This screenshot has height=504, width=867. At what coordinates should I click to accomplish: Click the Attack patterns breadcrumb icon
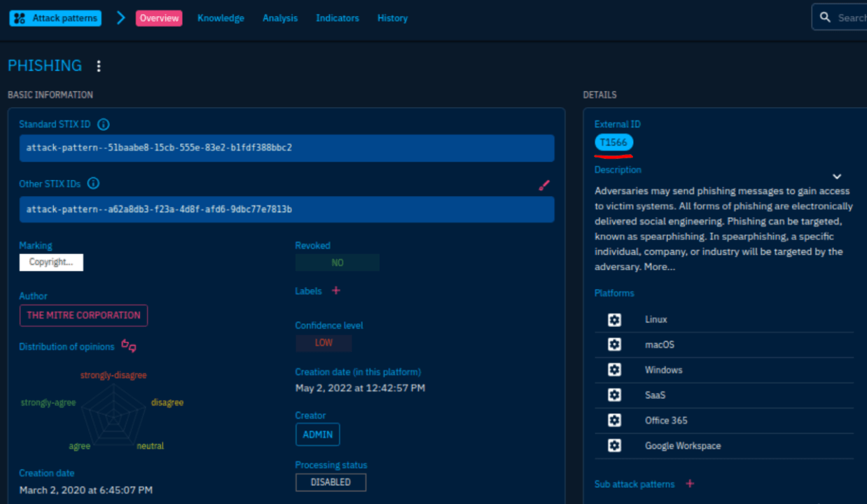18,17
